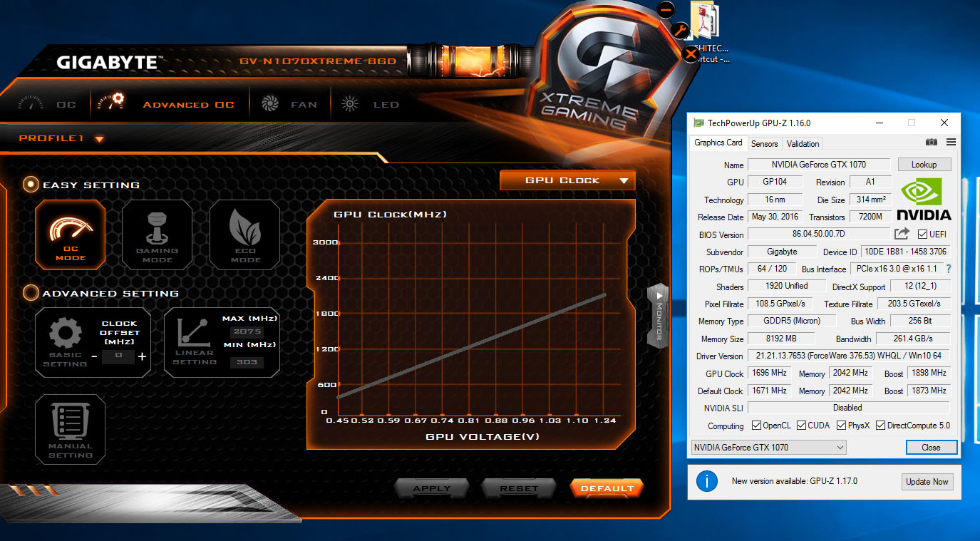
Task: Click the BIOS share/export arrow icon
Action: tap(902, 234)
